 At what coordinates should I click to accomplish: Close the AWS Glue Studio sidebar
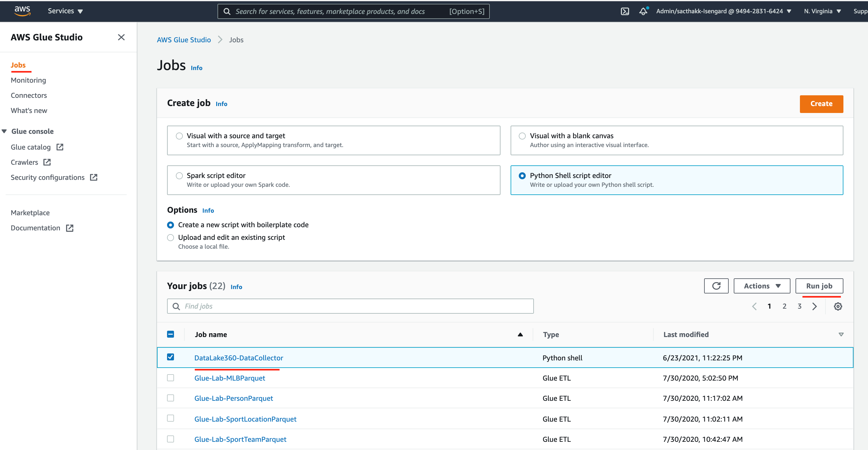click(x=121, y=37)
